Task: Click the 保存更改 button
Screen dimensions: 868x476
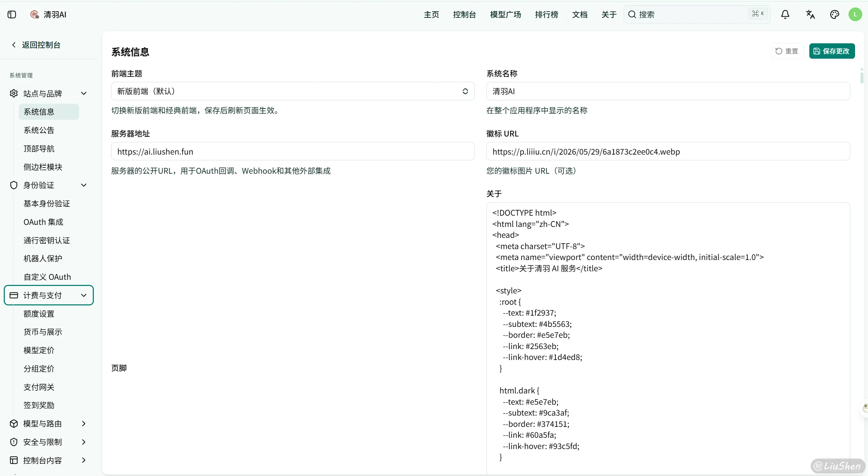Action: pyautogui.click(x=832, y=51)
